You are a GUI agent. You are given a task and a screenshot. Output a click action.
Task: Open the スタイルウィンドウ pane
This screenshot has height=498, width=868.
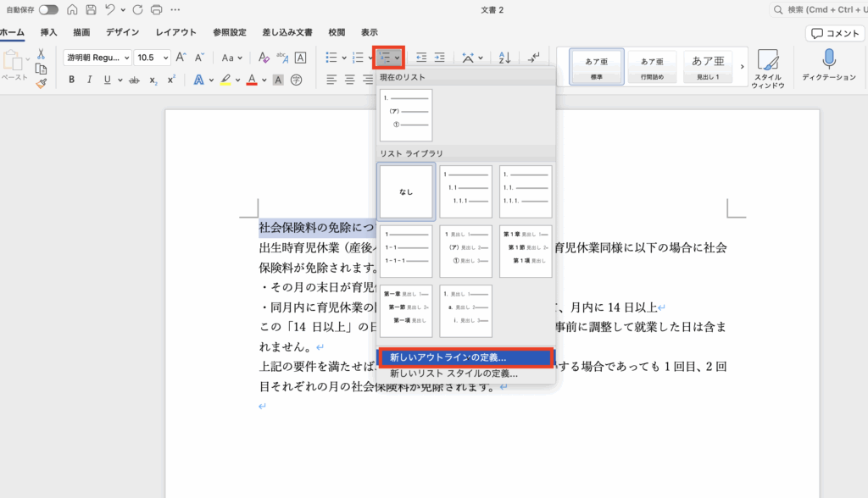coord(768,66)
